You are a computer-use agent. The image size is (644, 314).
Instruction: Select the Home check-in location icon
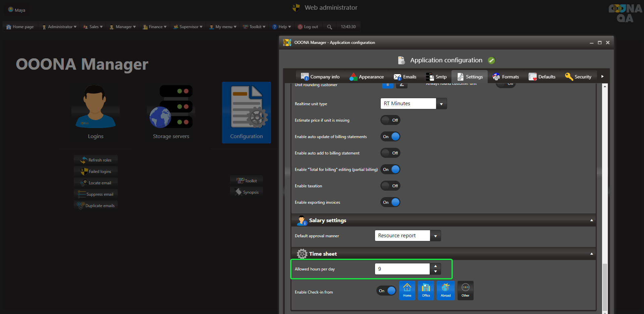[x=407, y=290]
